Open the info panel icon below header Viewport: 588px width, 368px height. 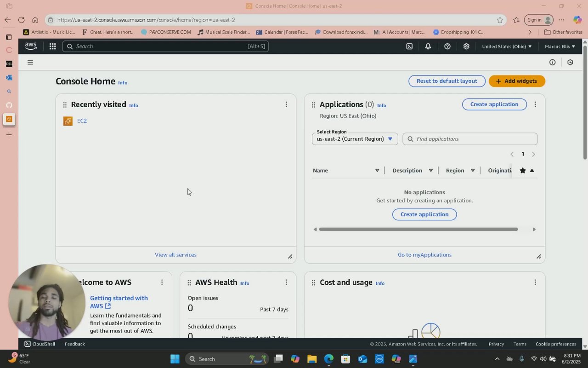coord(553,62)
